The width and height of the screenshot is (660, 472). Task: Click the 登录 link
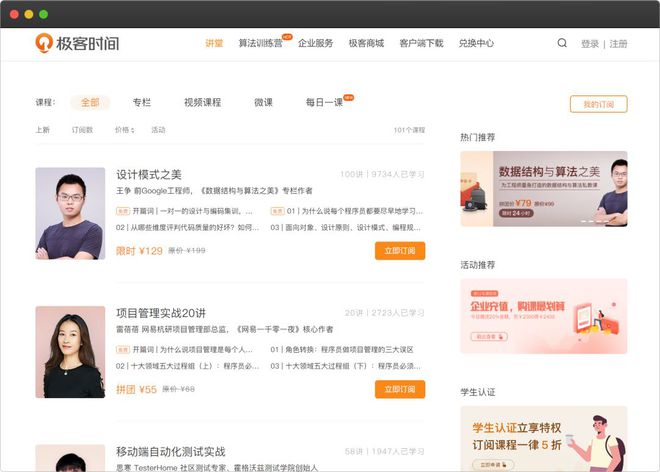pyautogui.click(x=590, y=44)
